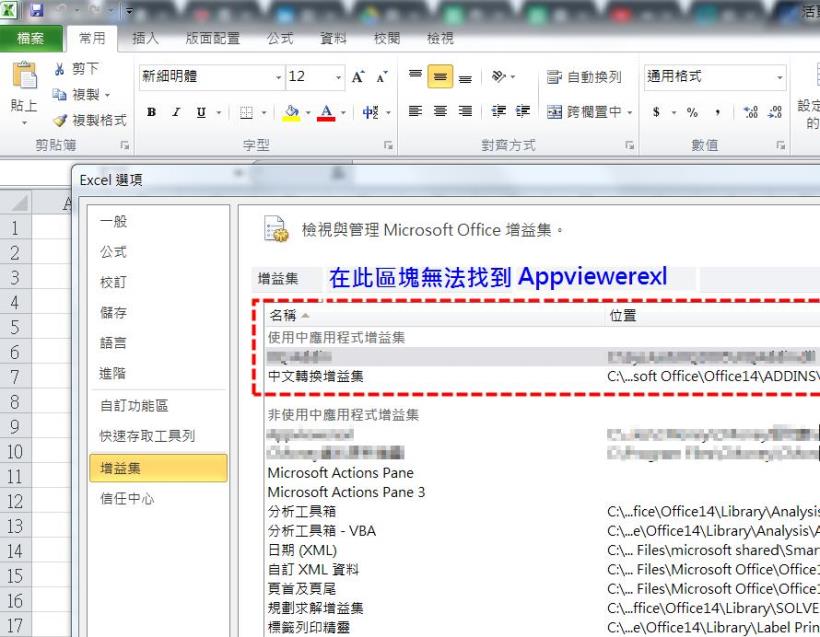Select 快速存取工具列 in options sidebar

coord(147,436)
